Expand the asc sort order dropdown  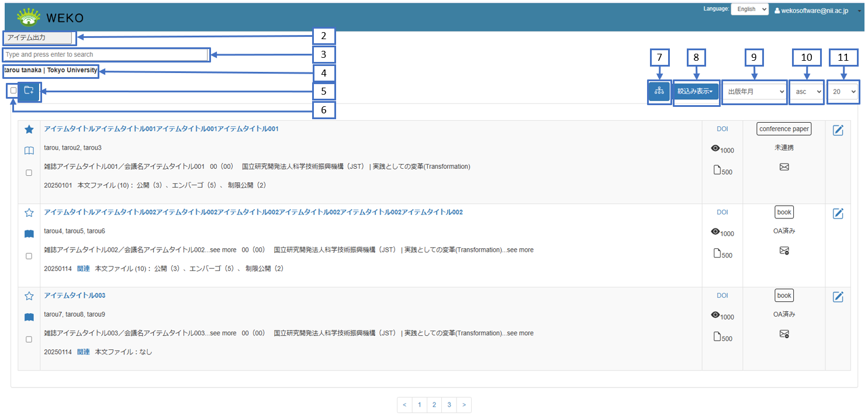(x=807, y=92)
